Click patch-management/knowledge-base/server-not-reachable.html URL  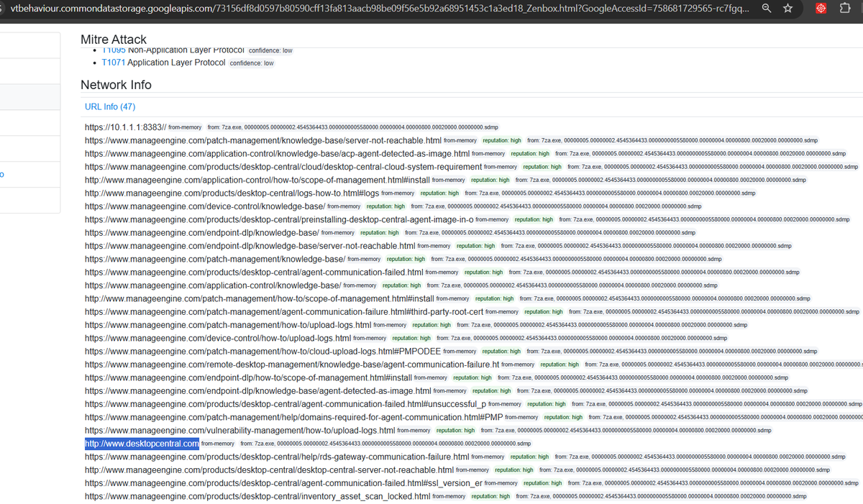[x=263, y=140]
